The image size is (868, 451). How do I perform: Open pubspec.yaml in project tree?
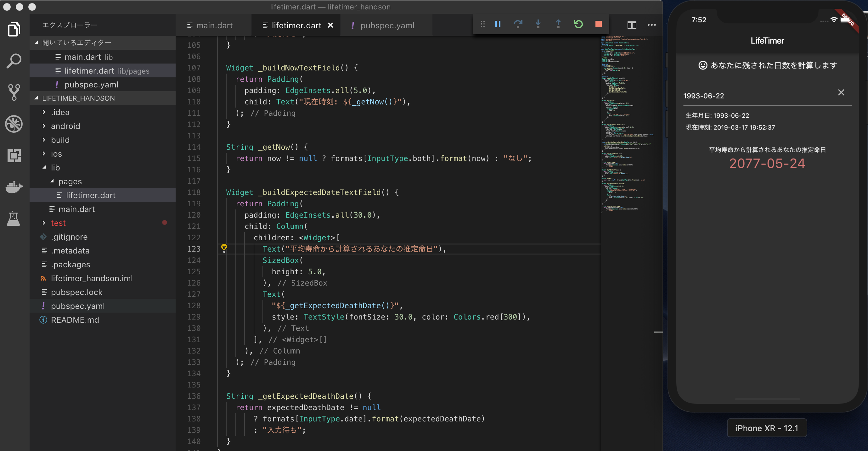click(x=103, y=305)
